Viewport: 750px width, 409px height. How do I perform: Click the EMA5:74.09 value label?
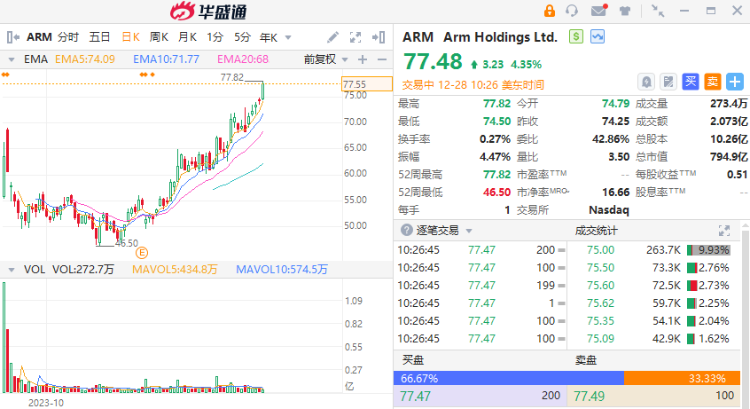(85, 59)
